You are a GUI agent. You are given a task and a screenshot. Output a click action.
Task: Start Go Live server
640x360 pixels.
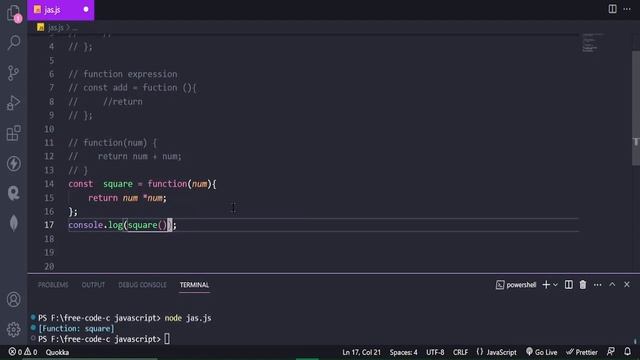click(x=541, y=352)
